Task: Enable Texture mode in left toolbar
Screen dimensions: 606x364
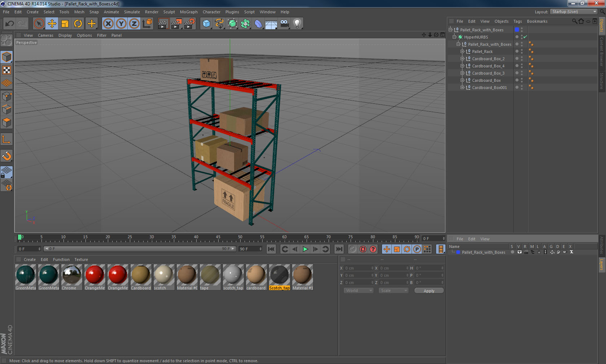Action: tap(6, 70)
